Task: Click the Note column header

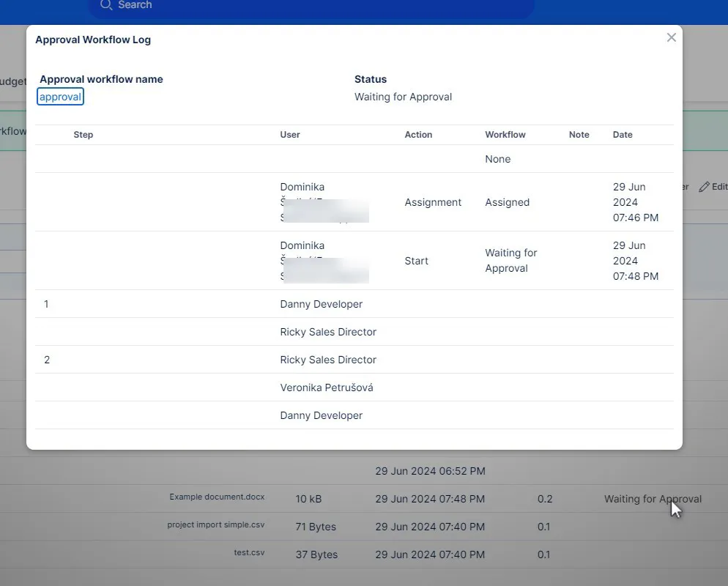Action: tap(579, 135)
